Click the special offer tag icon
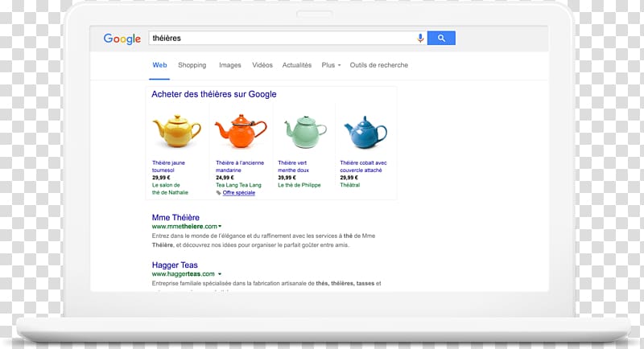The width and height of the screenshot is (644, 349). [x=218, y=193]
